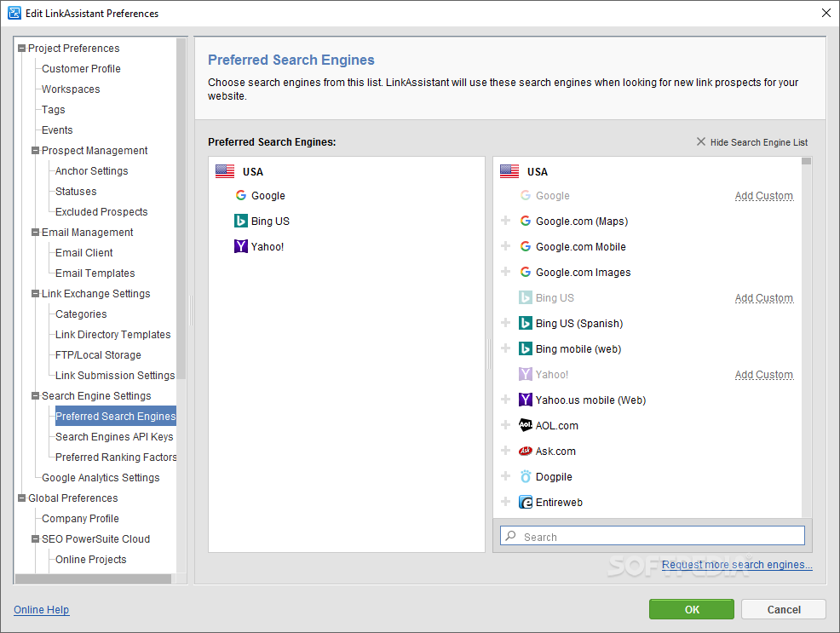The width and height of the screenshot is (840, 633).
Task: Add Google.com Mobile with its plus icon
Action: click(505, 246)
